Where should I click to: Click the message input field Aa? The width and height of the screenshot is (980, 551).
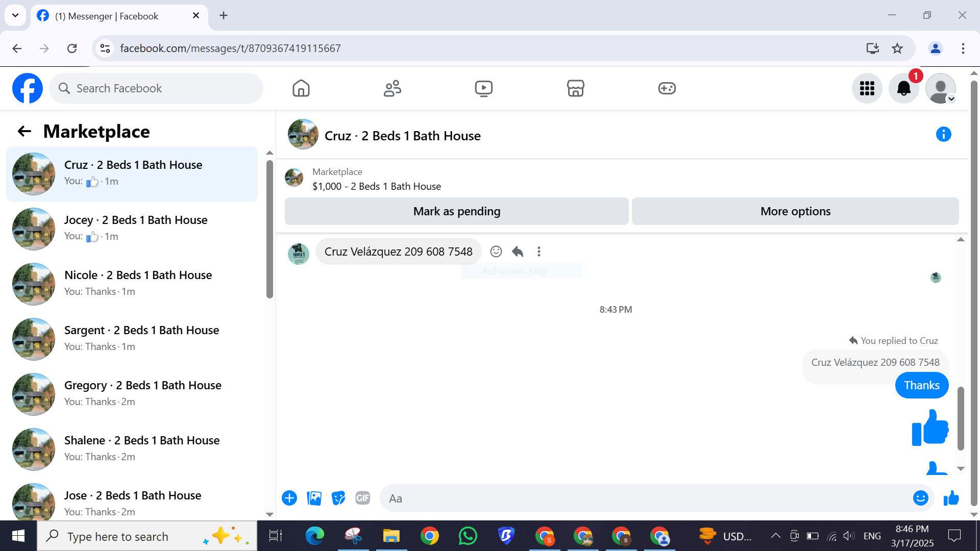click(646, 498)
